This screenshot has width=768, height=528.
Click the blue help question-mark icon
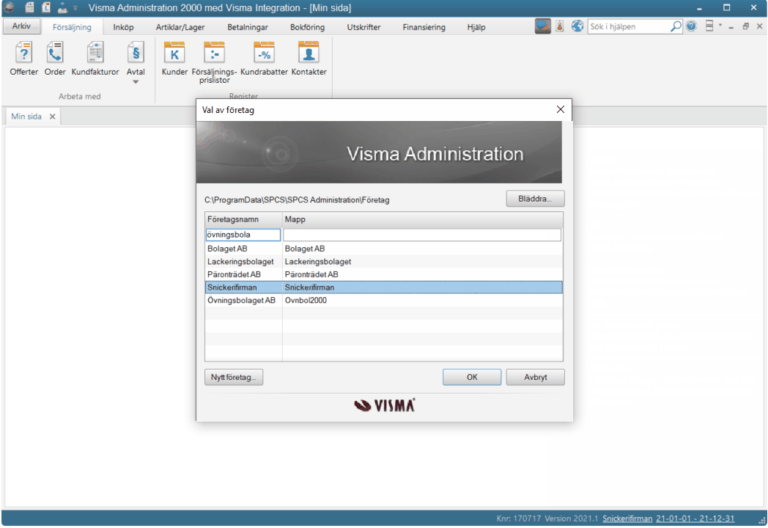[x=691, y=26]
